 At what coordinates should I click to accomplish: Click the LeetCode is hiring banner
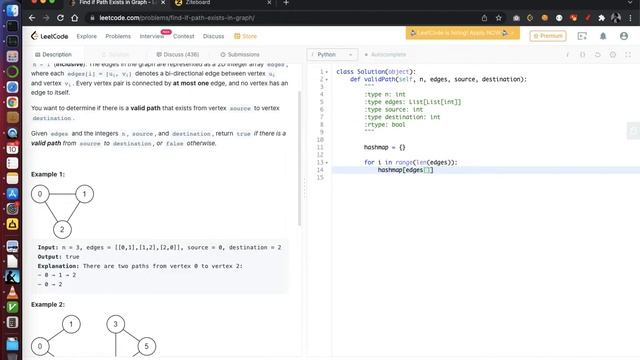(462, 33)
